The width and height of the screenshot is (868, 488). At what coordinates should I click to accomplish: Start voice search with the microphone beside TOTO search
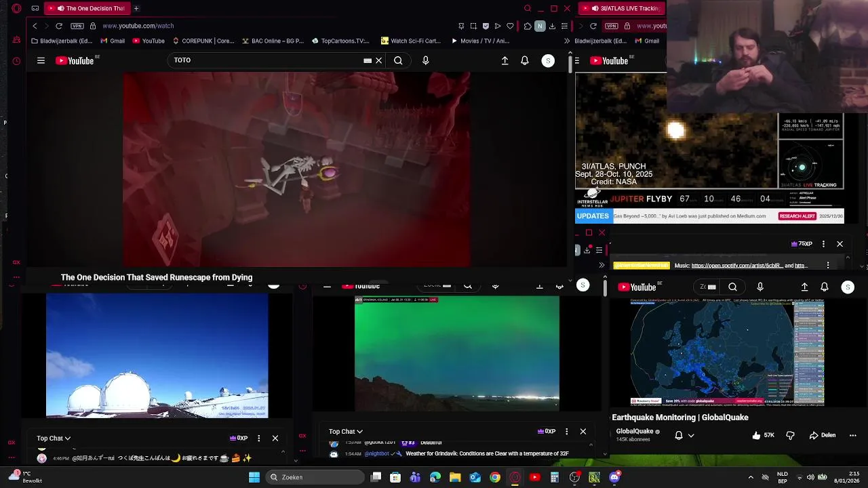click(426, 60)
